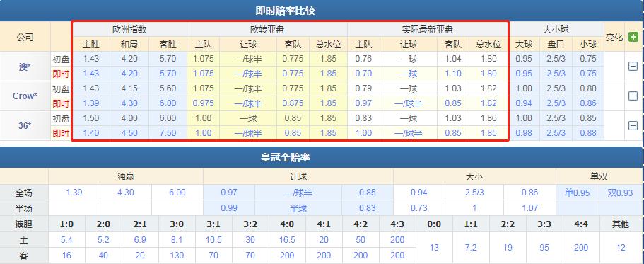Screen dimensions: 644x264
Task: Click the 4:4 score column header
Action: tap(581, 224)
